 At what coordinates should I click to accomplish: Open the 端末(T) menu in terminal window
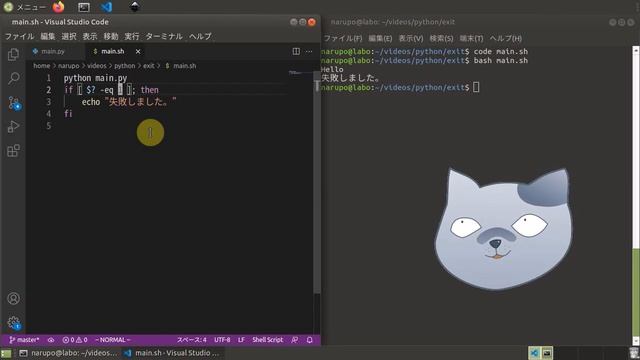(471, 38)
